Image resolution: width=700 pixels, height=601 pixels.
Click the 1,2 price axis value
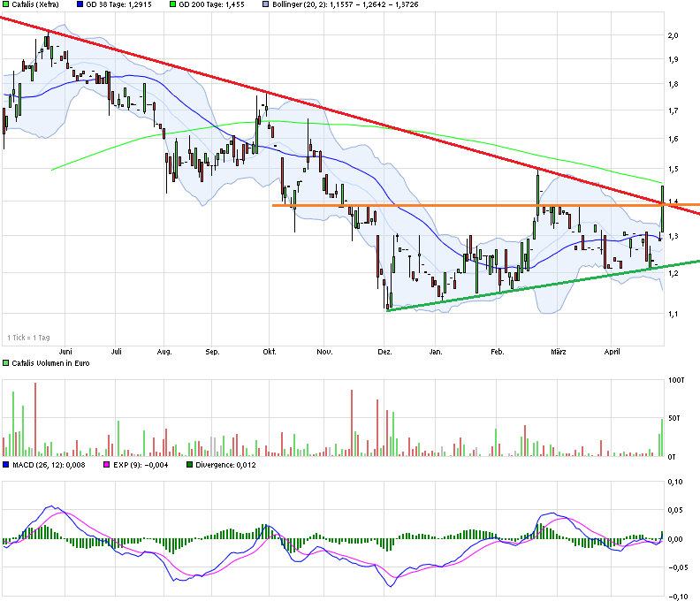point(673,273)
